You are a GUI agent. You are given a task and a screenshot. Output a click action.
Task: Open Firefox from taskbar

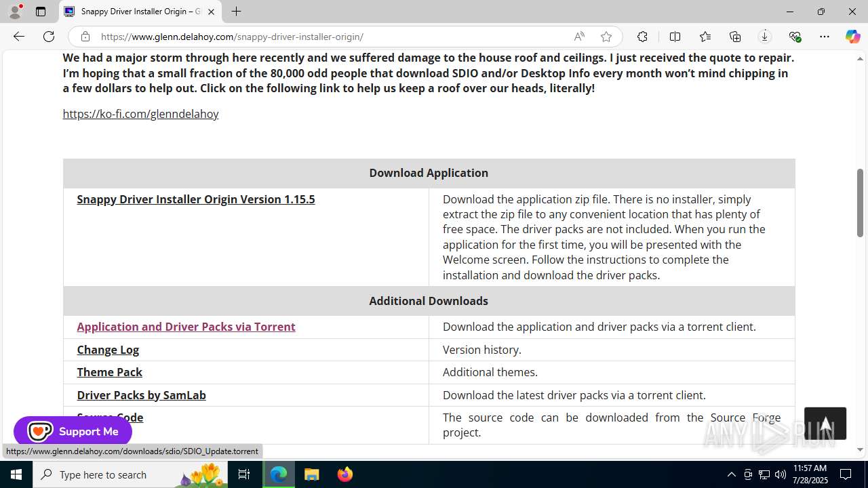[x=344, y=474]
